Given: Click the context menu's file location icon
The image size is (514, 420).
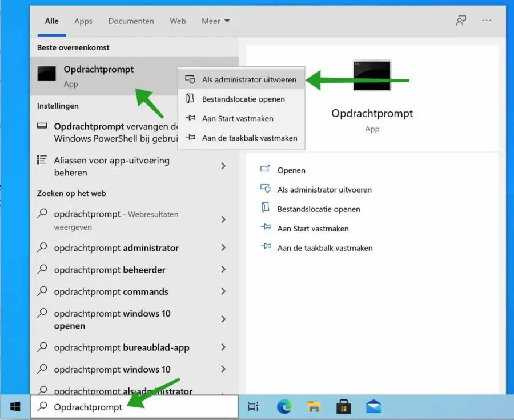Looking at the screenshot, I should [190, 98].
